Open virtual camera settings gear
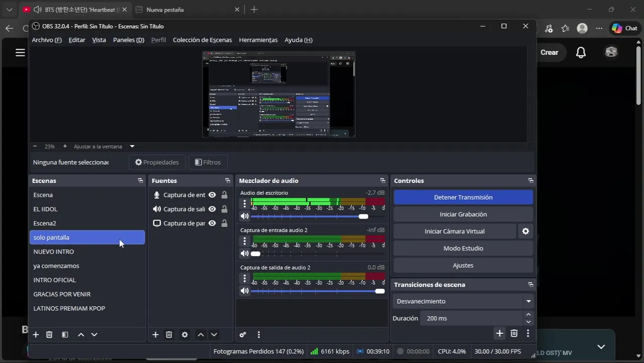Screen dimensions: 644x363 coord(526,231)
